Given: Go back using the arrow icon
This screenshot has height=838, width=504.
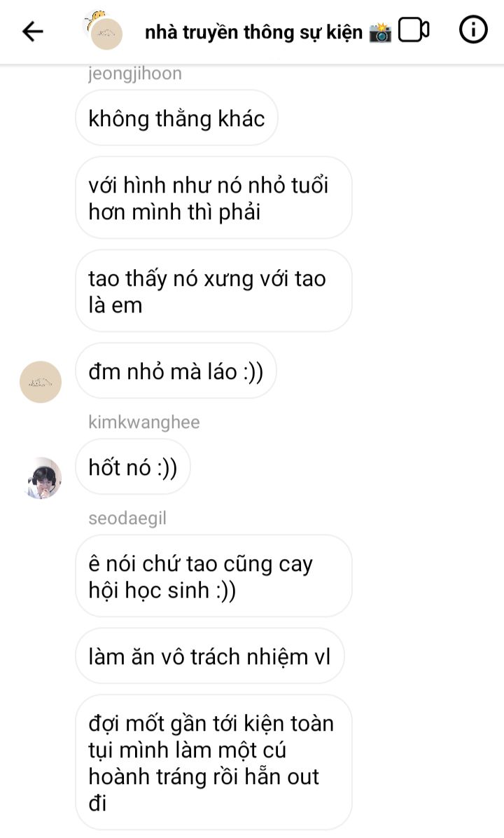Looking at the screenshot, I should click(33, 32).
